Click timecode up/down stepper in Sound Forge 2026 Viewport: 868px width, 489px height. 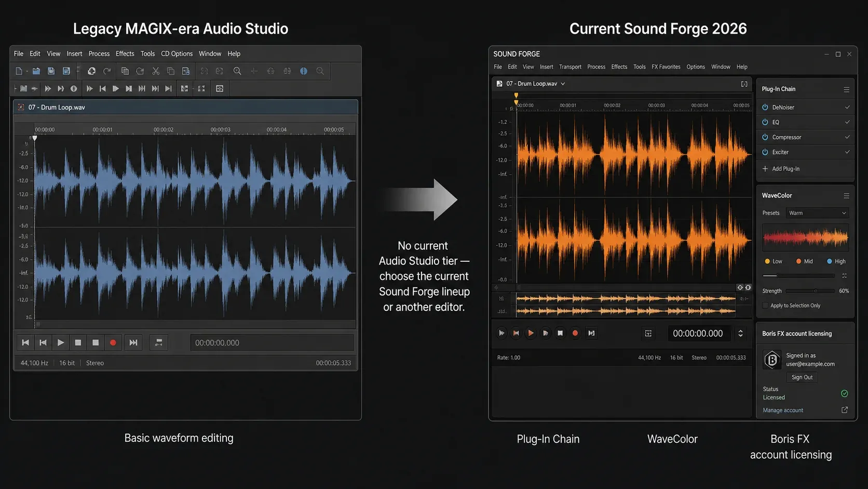(x=741, y=334)
